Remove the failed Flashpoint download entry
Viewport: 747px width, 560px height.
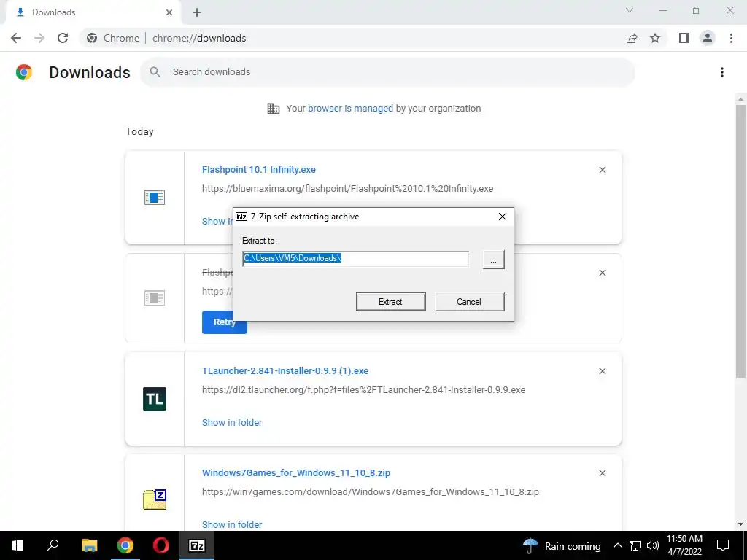(x=602, y=273)
